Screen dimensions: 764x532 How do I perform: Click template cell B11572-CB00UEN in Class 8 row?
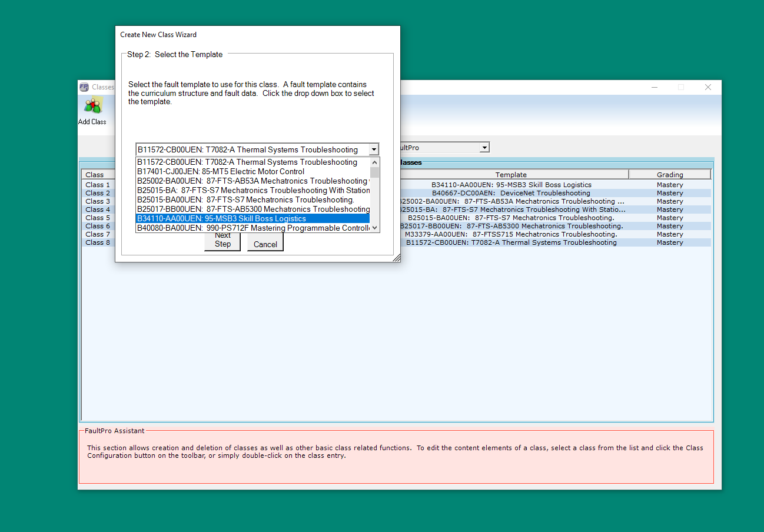pos(511,242)
